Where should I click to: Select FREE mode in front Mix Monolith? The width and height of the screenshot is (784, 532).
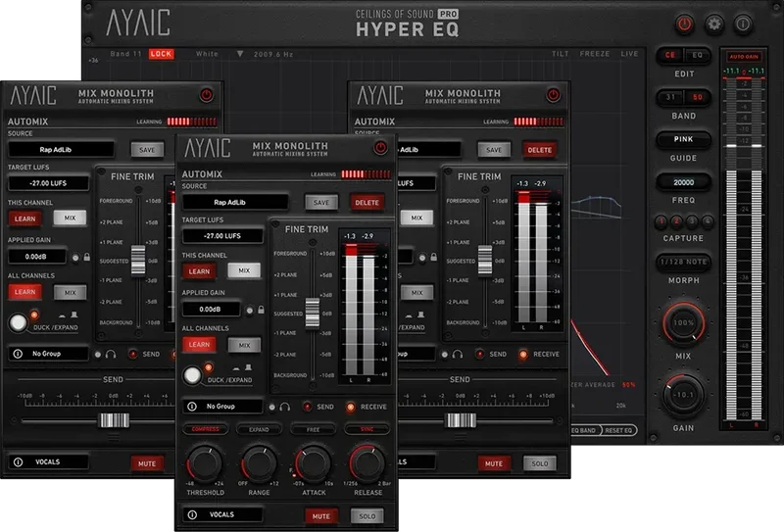pos(313,429)
